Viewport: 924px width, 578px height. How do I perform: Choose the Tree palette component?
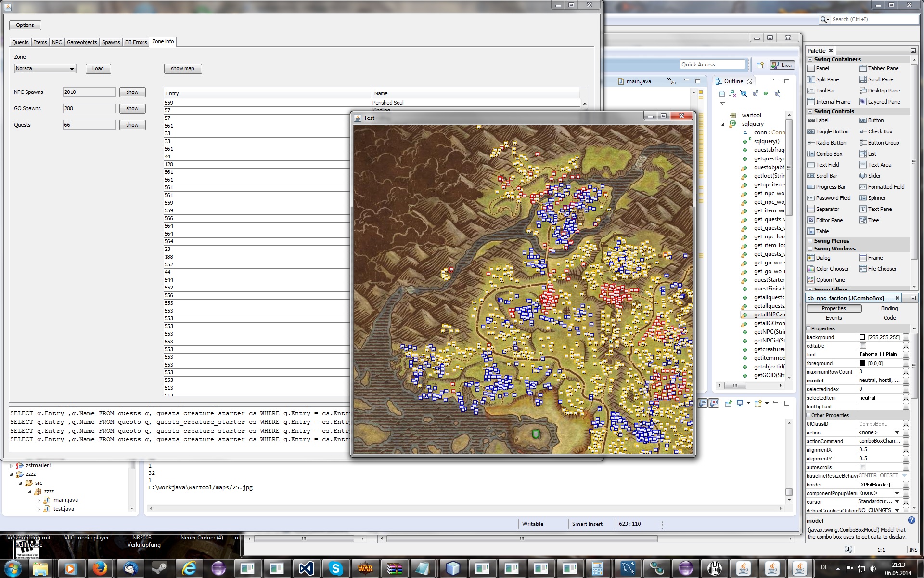pos(869,220)
